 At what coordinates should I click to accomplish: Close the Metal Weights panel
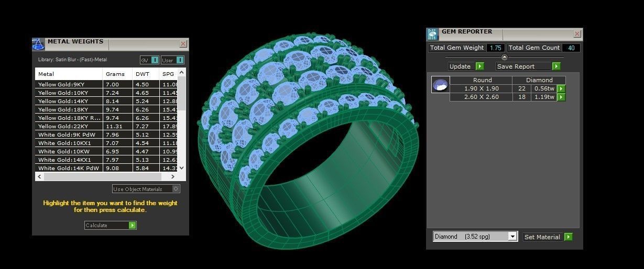[x=183, y=44]
